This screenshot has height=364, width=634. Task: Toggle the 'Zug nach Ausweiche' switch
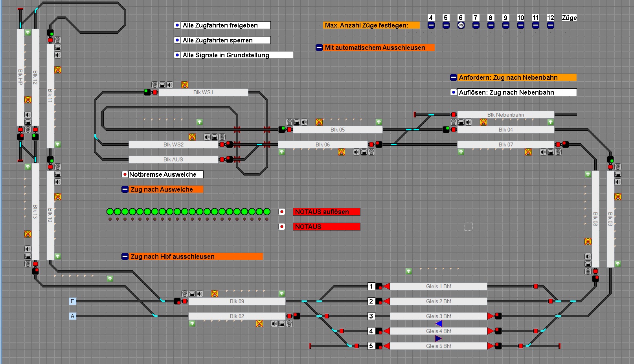point(125,189)
